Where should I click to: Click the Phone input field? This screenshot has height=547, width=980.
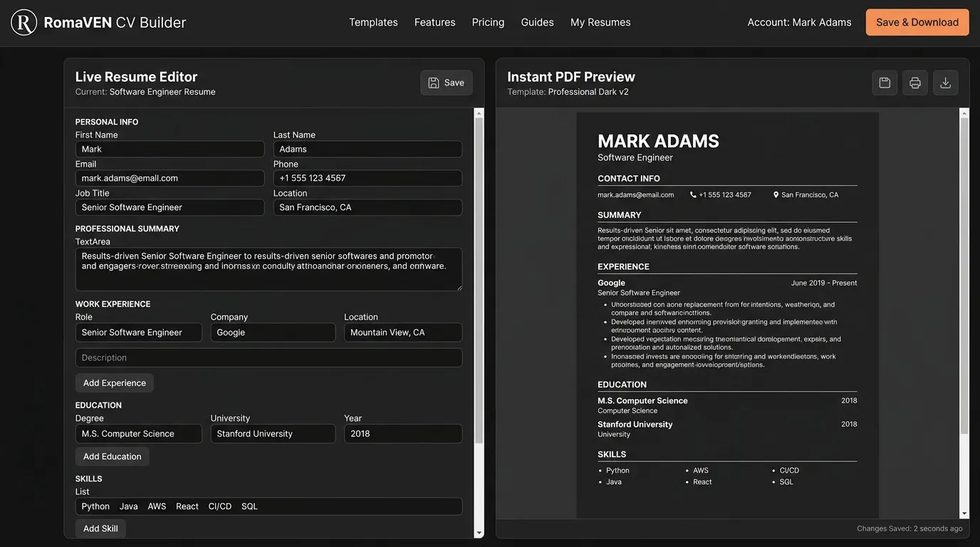(x=367, y=178)
